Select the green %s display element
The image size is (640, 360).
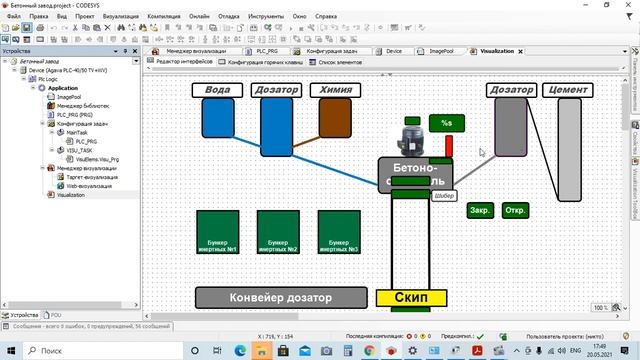tap(447, 123)
